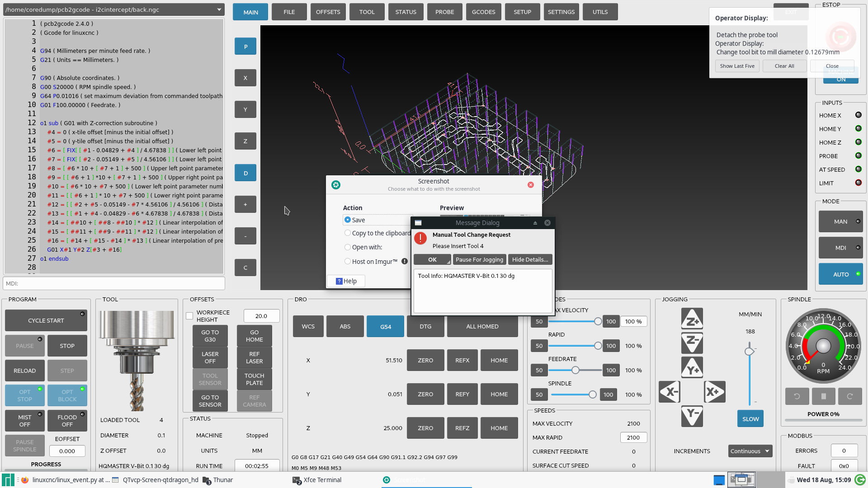
Task: Adjust the feedrate override slider
Action: point(575,370)
